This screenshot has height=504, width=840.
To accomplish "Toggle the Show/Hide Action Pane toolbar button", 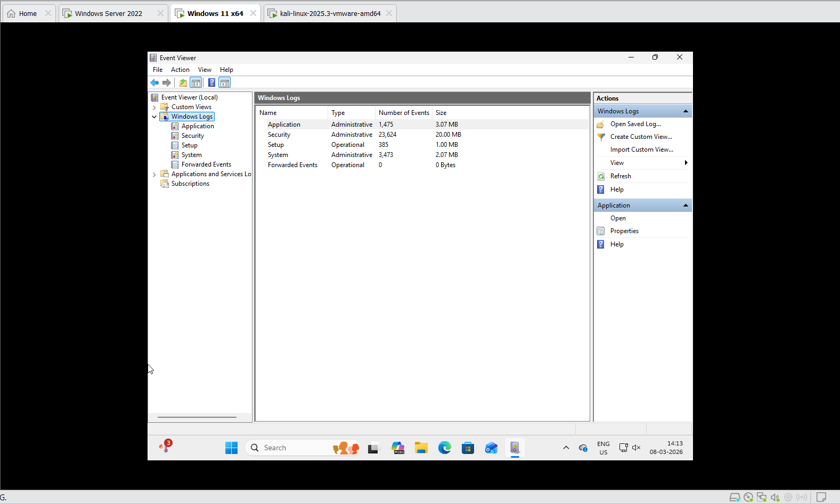I will 225,82.
